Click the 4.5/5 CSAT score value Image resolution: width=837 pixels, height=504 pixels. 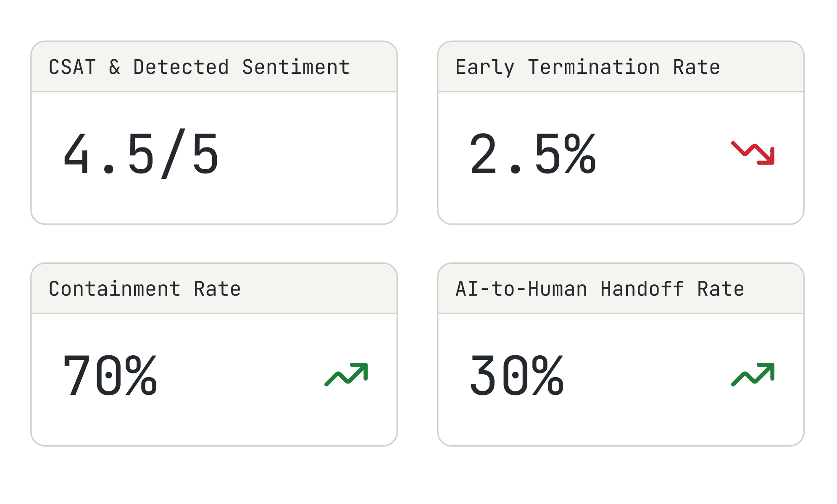coord(141,154)
